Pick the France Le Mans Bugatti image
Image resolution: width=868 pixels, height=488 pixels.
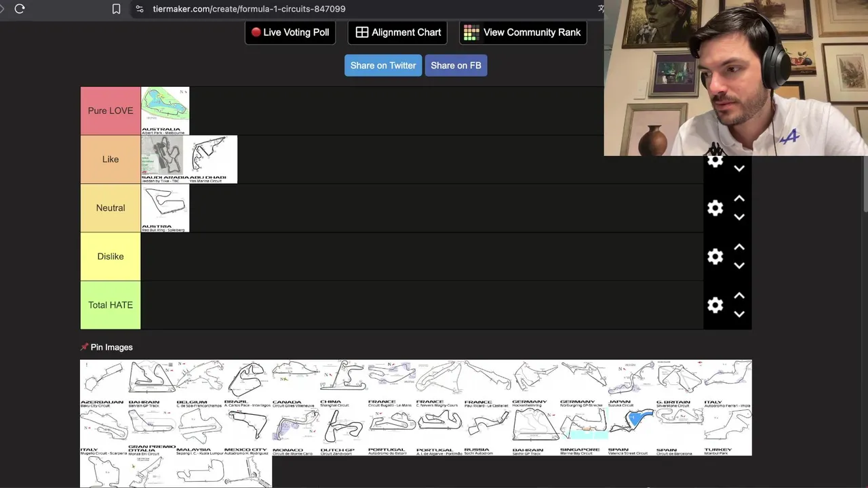[x=392, y=384]
